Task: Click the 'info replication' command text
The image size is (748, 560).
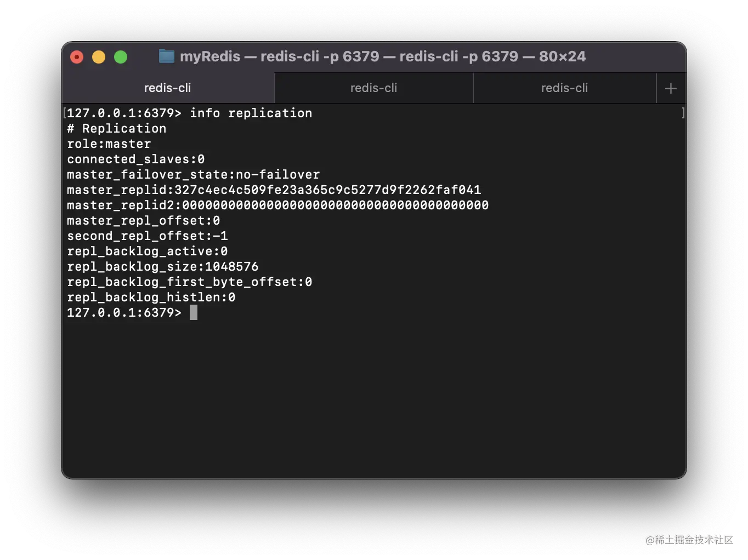Action: [x=251, y=113]
